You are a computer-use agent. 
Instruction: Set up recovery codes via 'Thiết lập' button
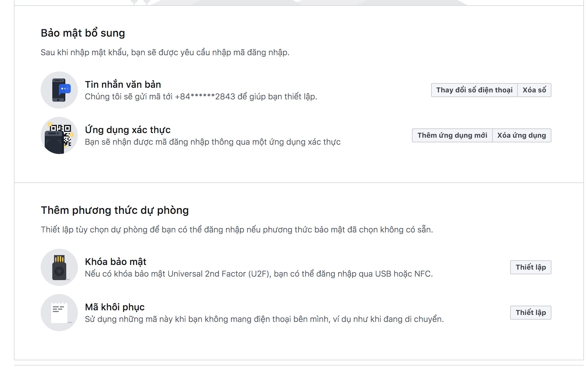tap(530, 313)
